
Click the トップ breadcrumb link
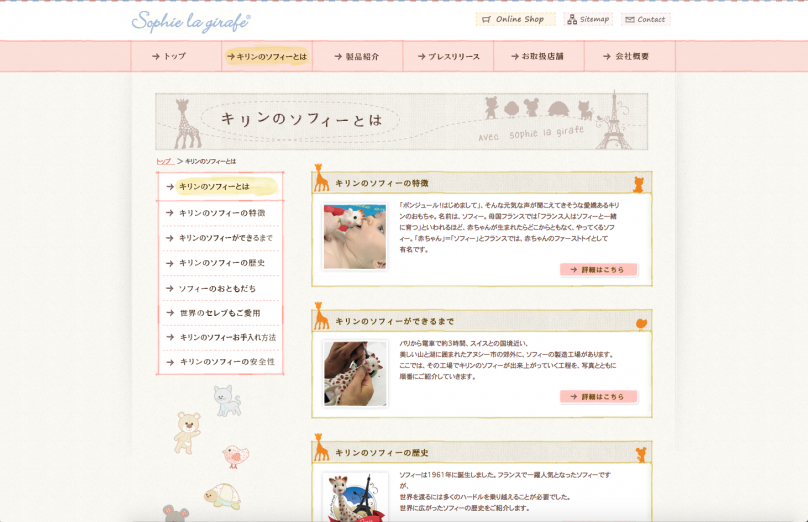164,161
